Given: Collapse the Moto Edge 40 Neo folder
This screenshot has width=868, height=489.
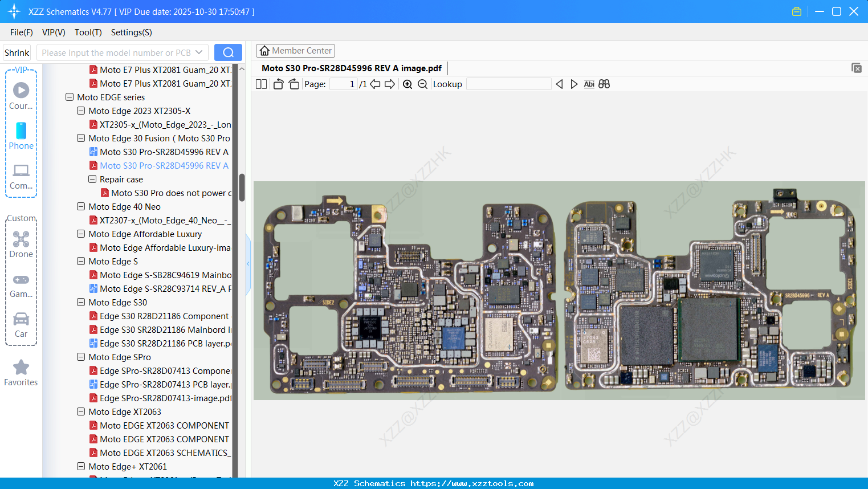Looking at the screenshot, I should (81, 207).
